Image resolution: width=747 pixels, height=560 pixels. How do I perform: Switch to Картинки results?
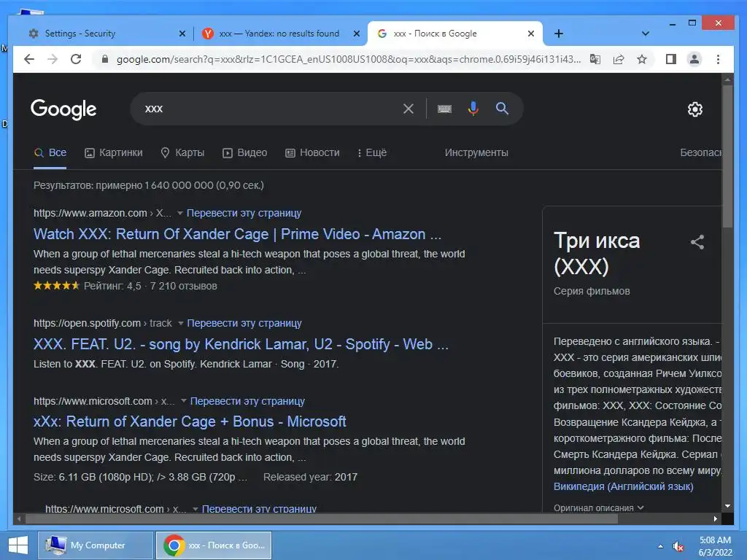click(114, 152)
